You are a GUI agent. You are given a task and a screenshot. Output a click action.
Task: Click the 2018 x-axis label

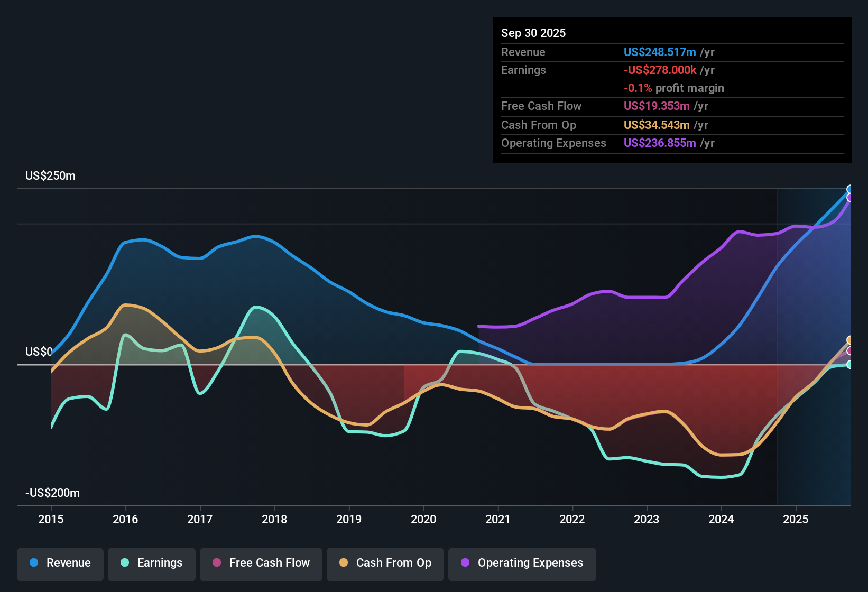pyautogui.click(x=274, y=520)
